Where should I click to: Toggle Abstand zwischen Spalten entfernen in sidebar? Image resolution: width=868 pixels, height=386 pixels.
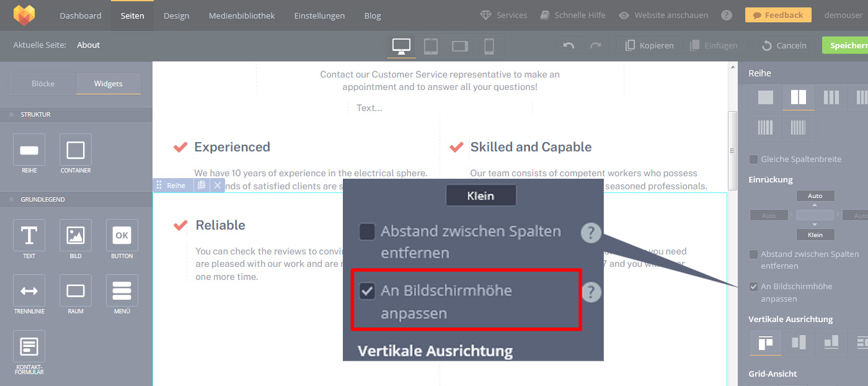(754, 254)
